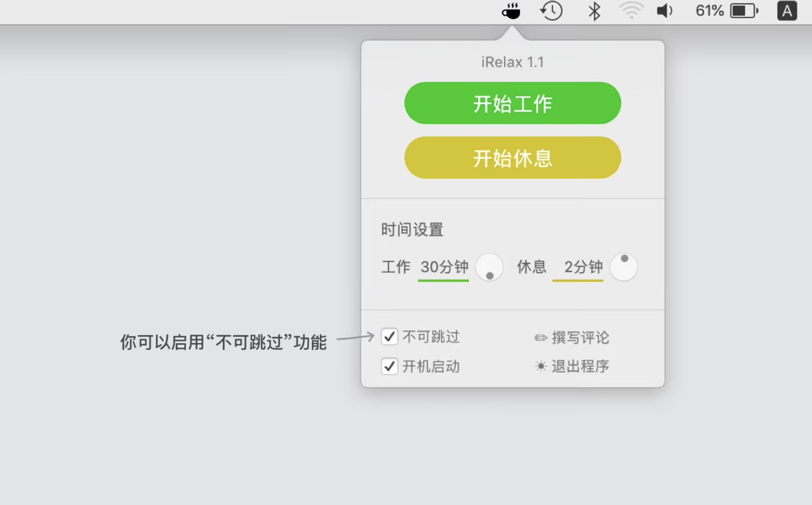Viewport: 812px width, 505px height.
Task: Open the battery status icon
Action: [x=744, y=11]
